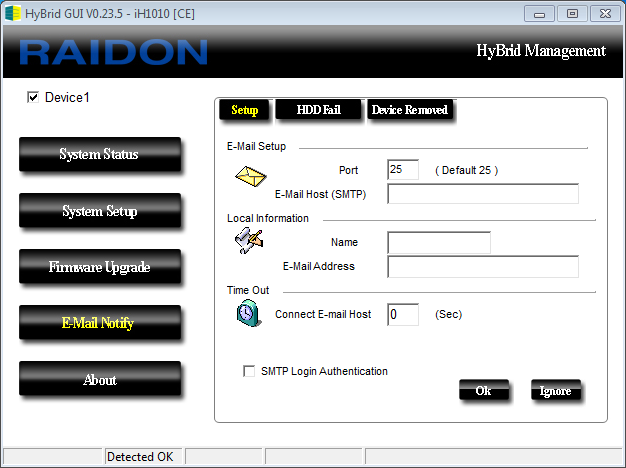Open the About page
This screenshot has width=626, height=468.
tap(100, 379)
